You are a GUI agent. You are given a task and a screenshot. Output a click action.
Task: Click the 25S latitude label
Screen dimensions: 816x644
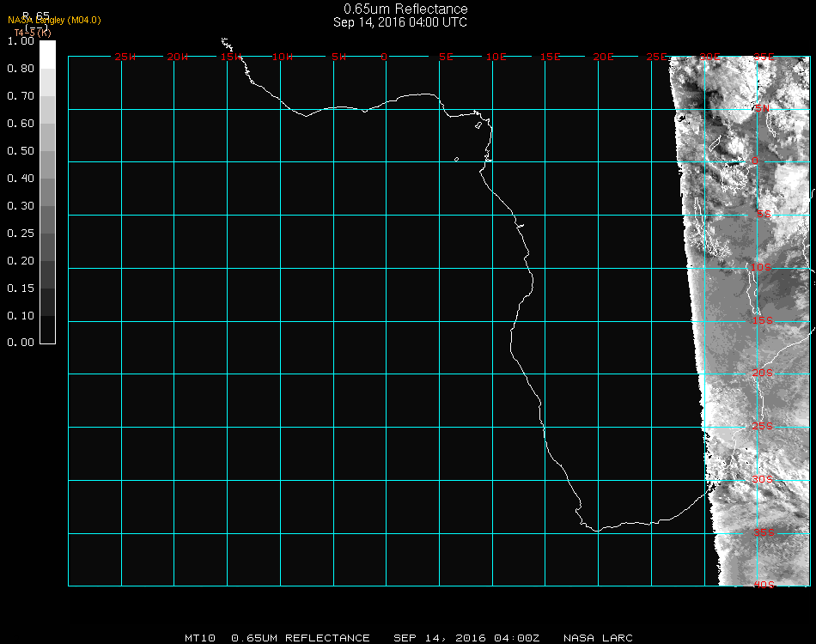point(764,426)
